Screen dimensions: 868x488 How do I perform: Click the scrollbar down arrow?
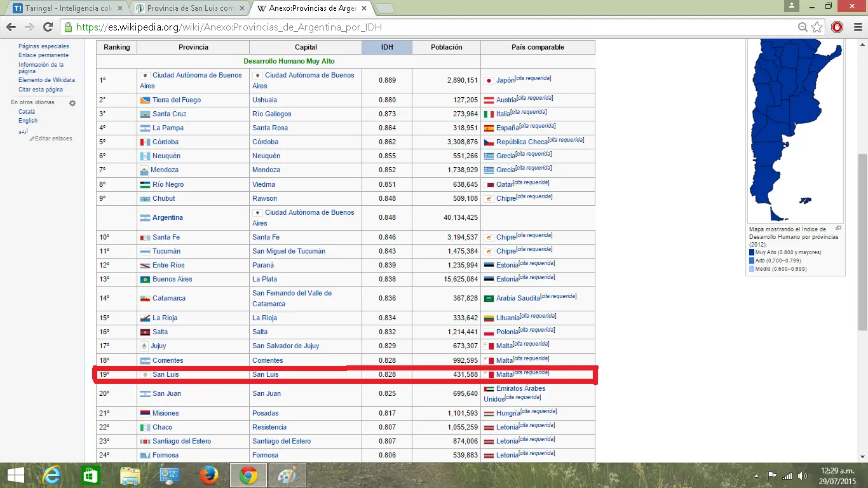pos(862,457)
